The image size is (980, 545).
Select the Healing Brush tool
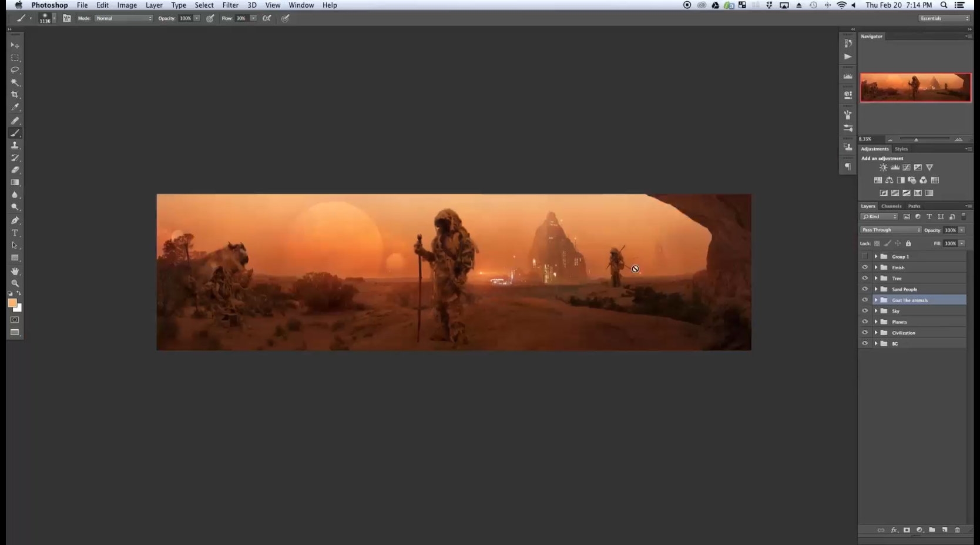(x=15, y=121)
